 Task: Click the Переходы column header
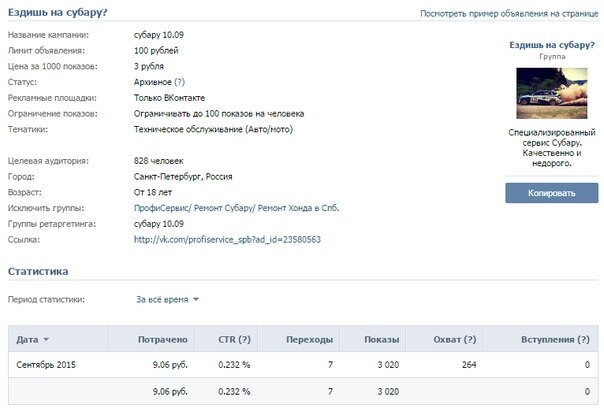[x=309, y=339]
